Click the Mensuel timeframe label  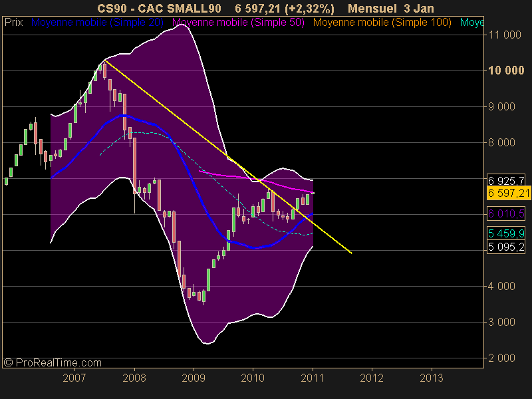point(372,8)
